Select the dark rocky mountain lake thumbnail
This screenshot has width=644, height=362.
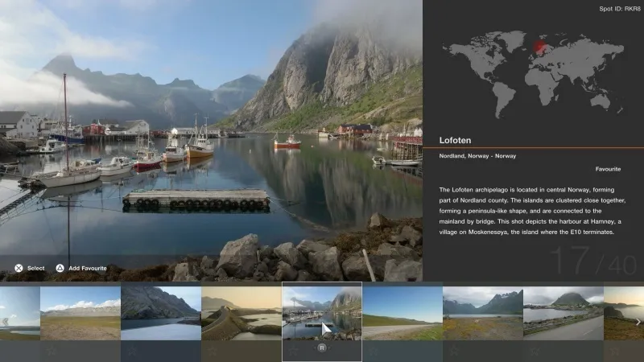click(x=161, y=313)
